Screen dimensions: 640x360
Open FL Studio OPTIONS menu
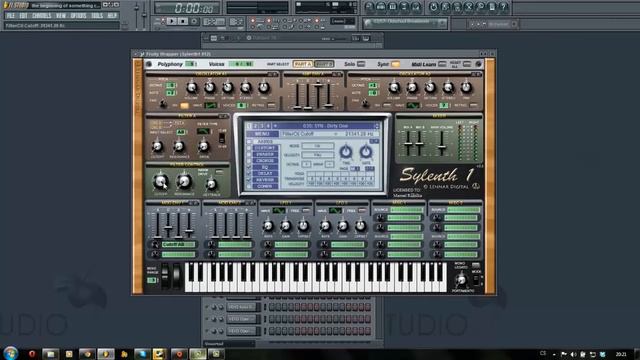pyautogui.click(x=78, y=16)
